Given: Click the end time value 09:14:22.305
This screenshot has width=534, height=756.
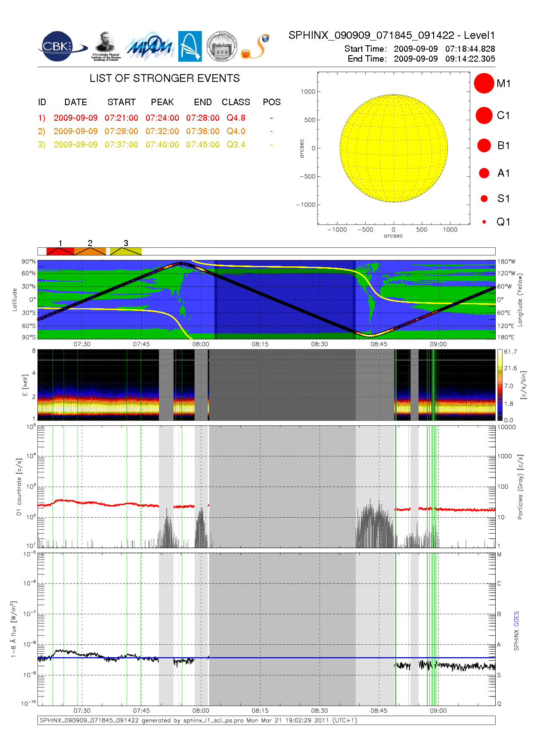Looking at the screenshot, I should (470, 59).
